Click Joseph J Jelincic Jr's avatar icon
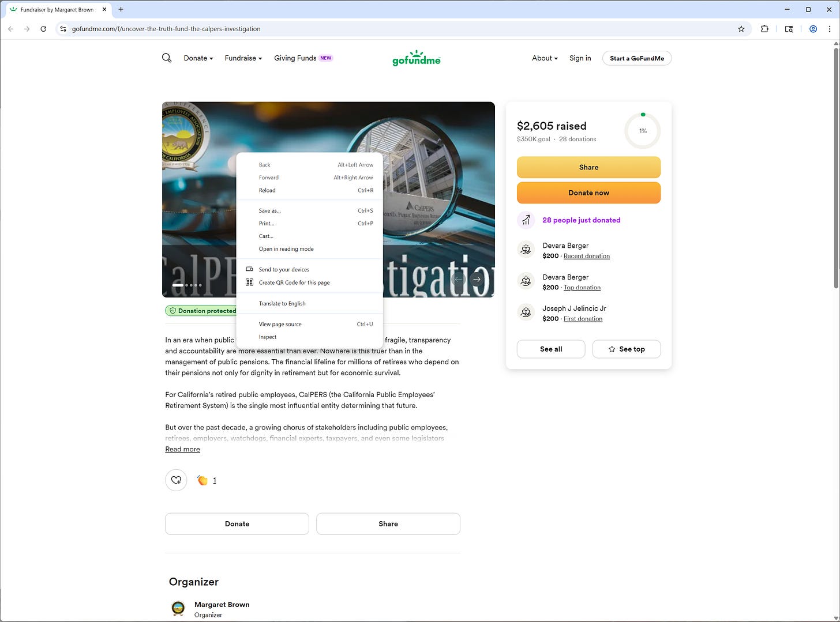Image resolution: width=840 pixels, height=622 pixels. (526, 313)
